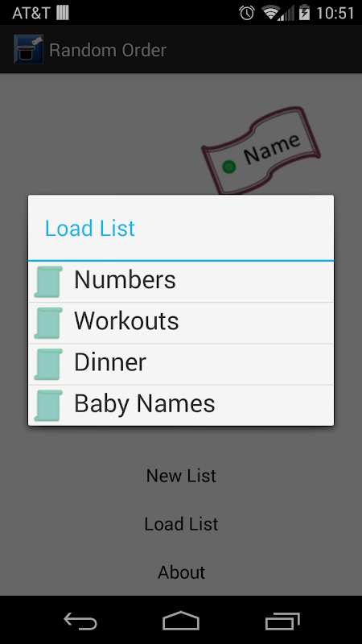
Task: Tap the Wi-Fi signal status icon
Action: click(271, 13)
